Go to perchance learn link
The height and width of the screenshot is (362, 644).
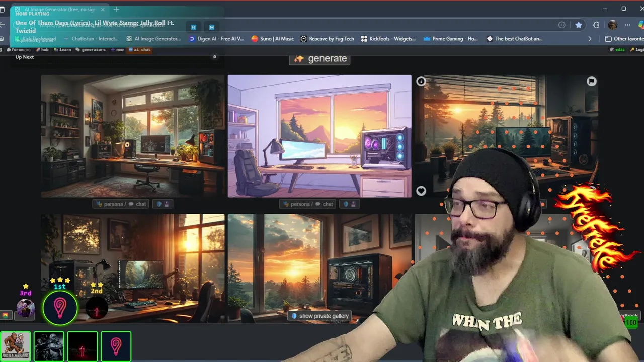coord(62,50)
